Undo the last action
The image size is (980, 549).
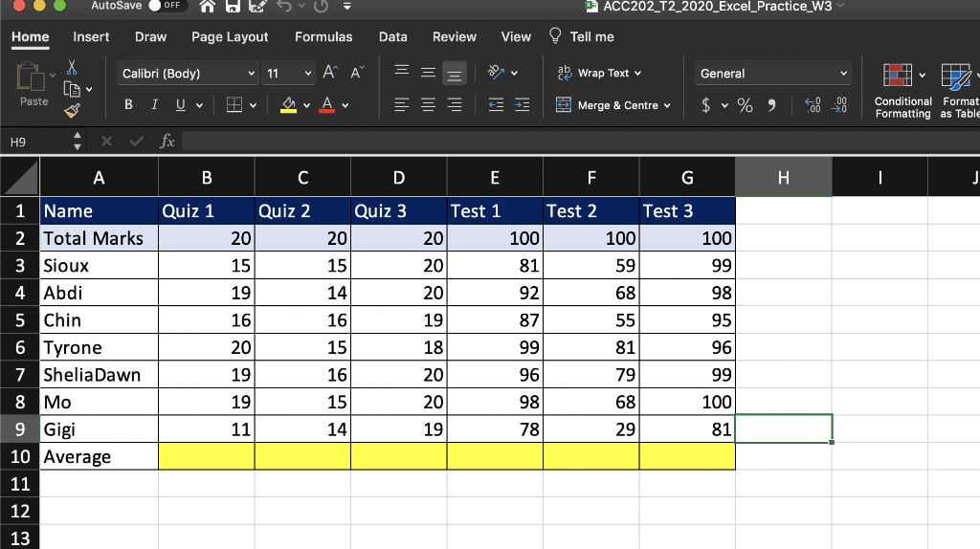click(x=284, y=7)
